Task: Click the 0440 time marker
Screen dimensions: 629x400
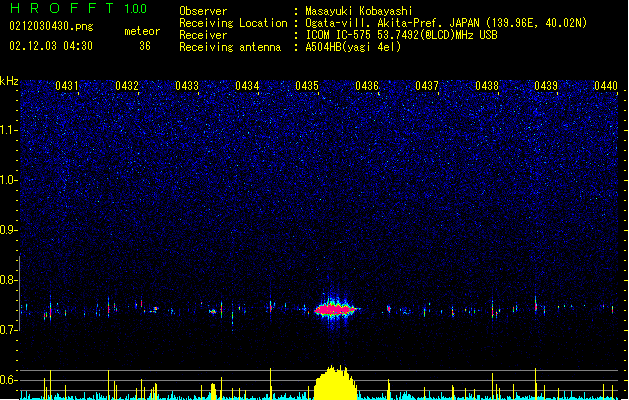Action: tap(606, 86)
